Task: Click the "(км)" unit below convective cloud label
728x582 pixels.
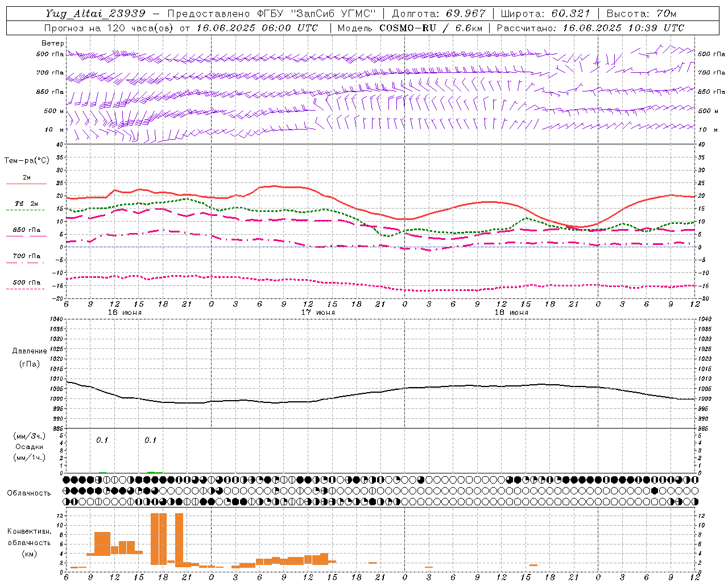Action: click(29, 554)
